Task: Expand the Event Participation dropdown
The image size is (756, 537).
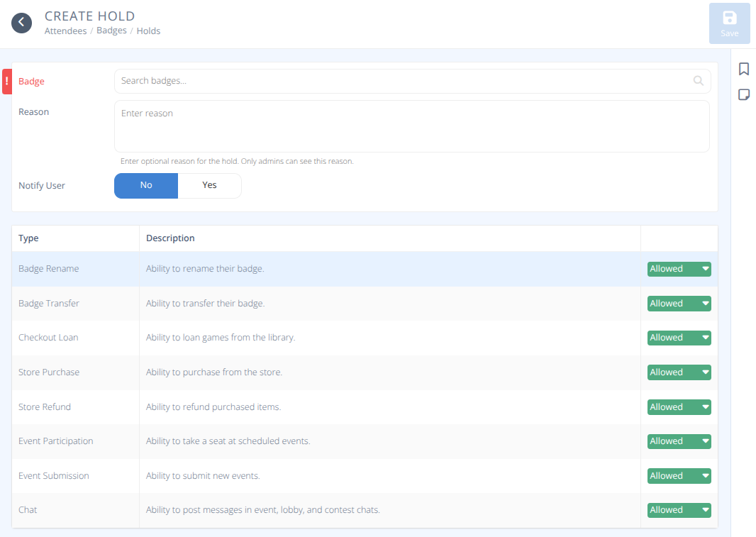Action: [679, 441]
